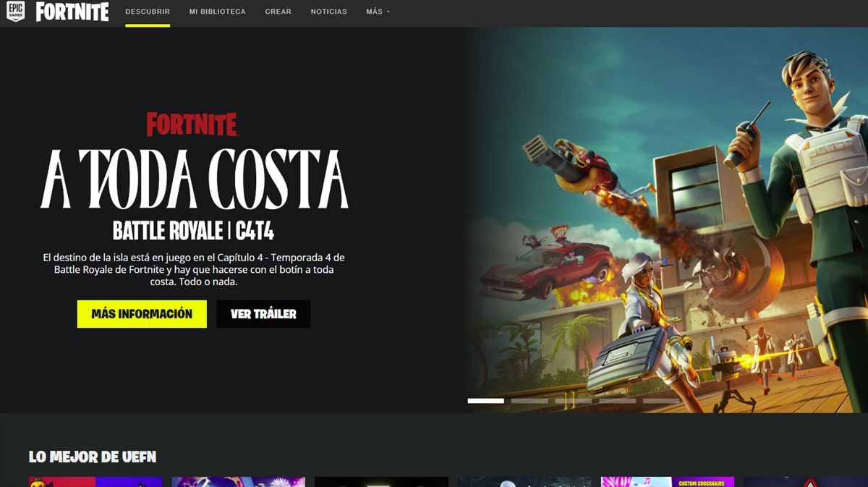Open the Noticias tab
Screen dimensions: 868x487
[x=329, y=12]
